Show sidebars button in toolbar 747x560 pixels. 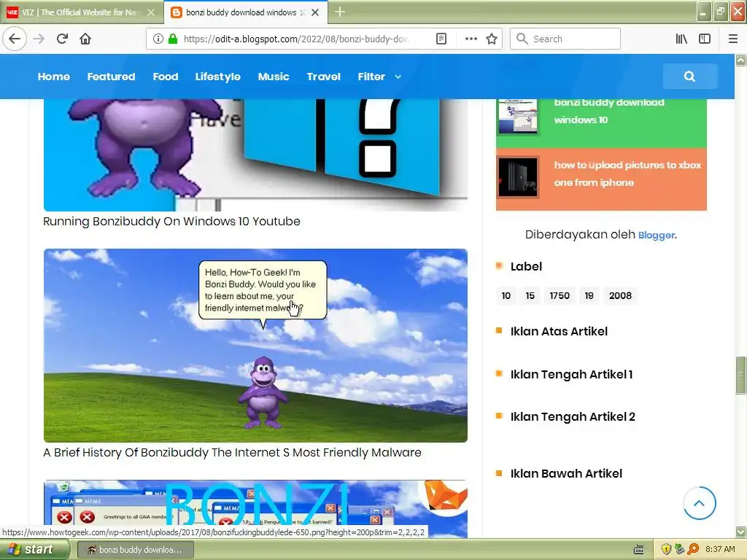[705, 39]
